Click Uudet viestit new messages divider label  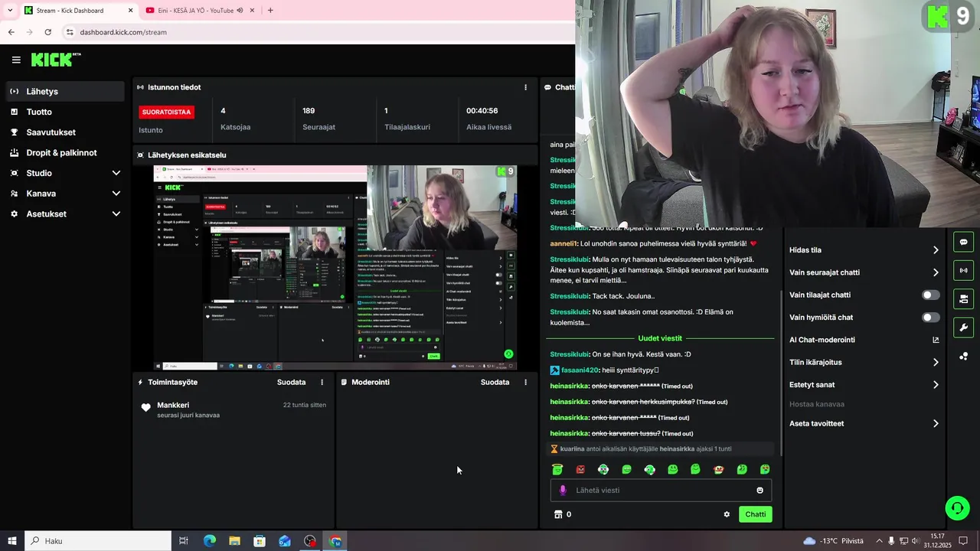coord(660,338)
